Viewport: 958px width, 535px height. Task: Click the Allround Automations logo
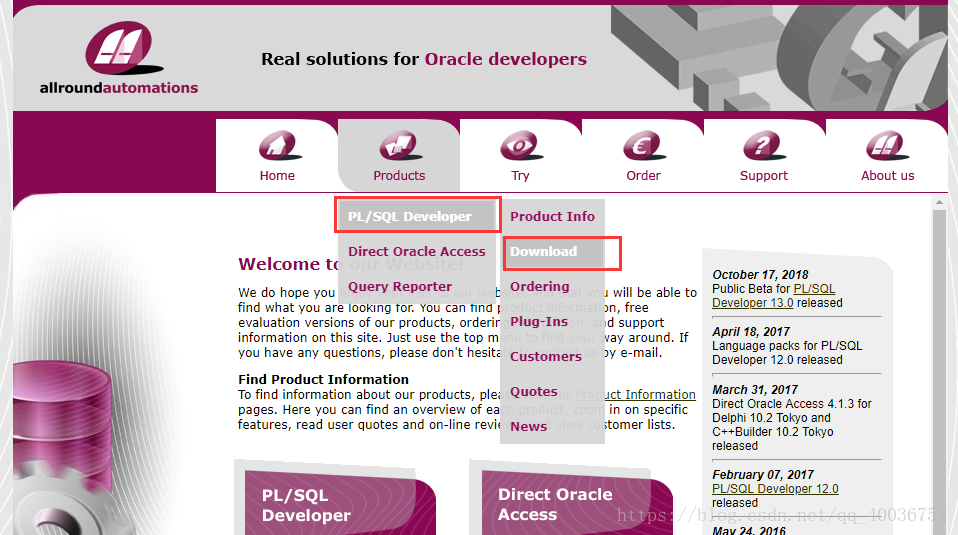point(119,58)
